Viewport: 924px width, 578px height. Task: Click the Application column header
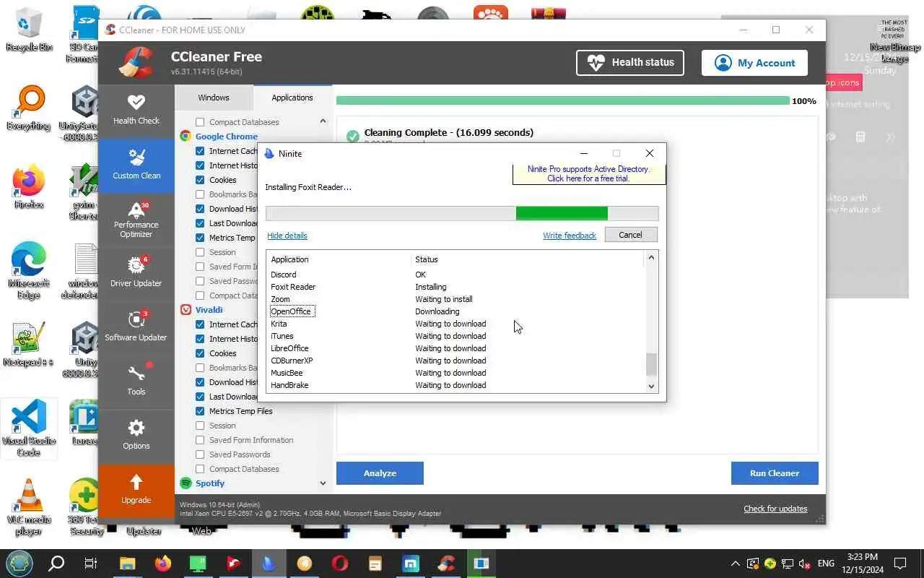tap(339, 259)
